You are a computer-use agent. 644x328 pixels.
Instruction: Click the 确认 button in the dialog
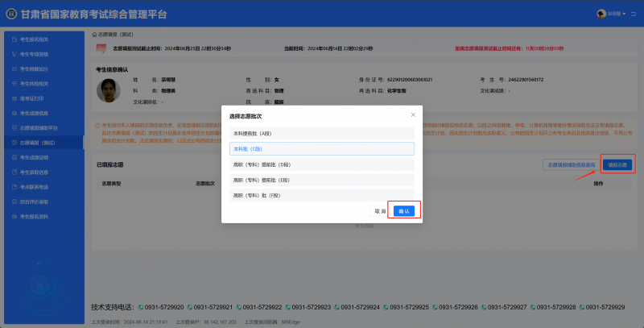pyautogui.click(x=404, y=210)
